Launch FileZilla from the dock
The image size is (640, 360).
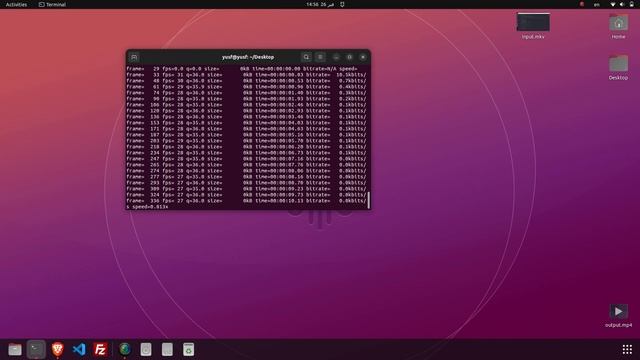click(100, 349)
